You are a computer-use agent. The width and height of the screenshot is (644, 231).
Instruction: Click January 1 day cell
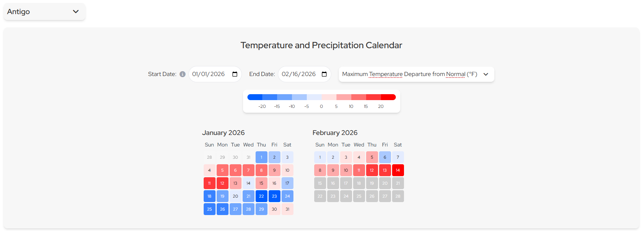[262, 157]
